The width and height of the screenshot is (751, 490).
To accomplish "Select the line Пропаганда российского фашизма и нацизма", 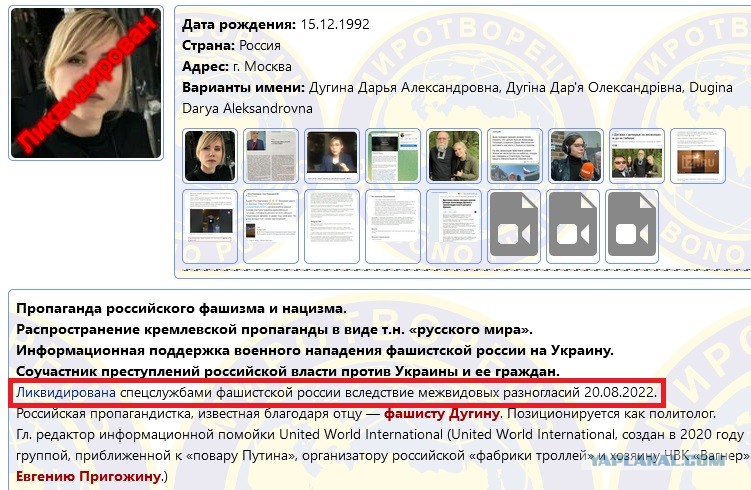I will pyautogui.click(x=181, y=308).
